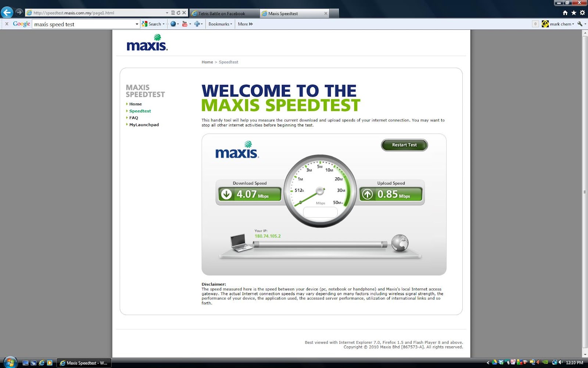Click the Maxis logo at page top
The width and height of the screenshot is (588, 368).
[x=147, y=42]
